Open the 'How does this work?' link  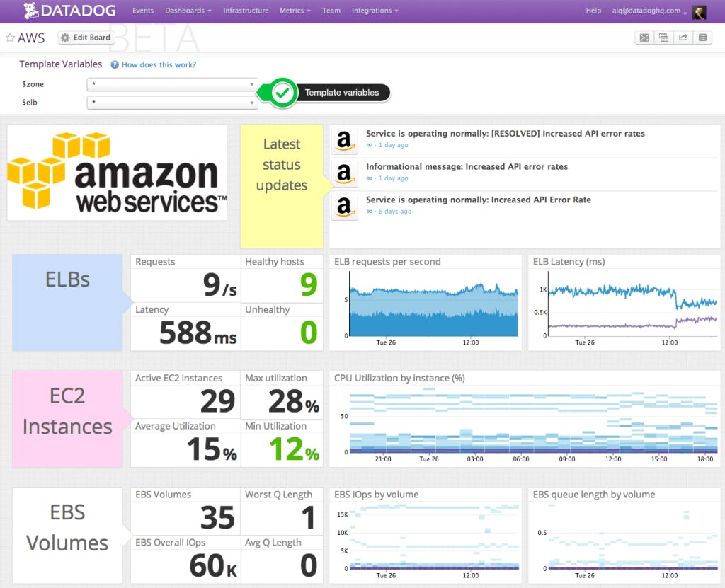point(157,64)
